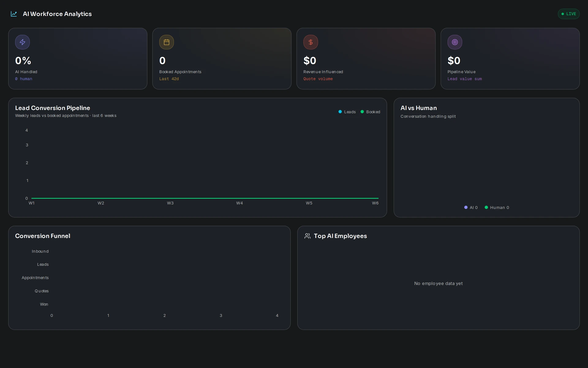
Task: Toggle the Booked series in chart legend
Action: click(x=370, y=112)
